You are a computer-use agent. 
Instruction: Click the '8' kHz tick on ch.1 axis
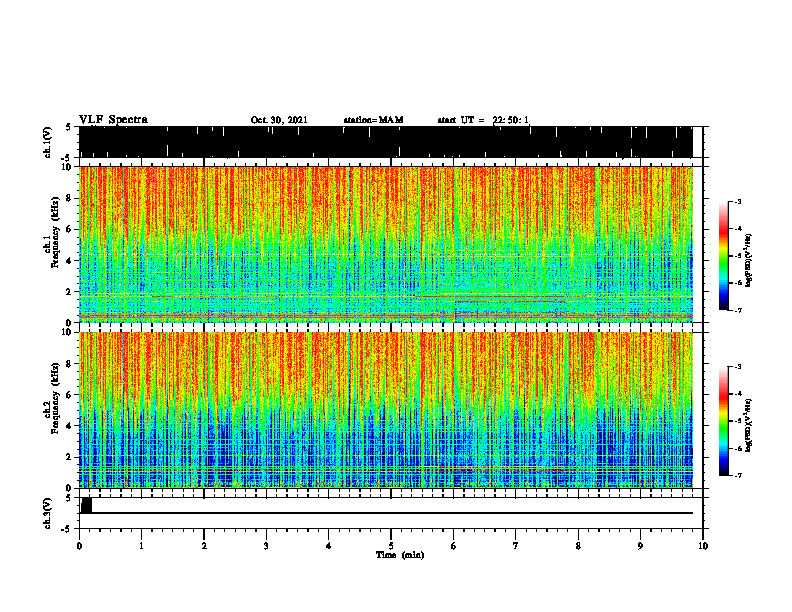pos(69,198)
